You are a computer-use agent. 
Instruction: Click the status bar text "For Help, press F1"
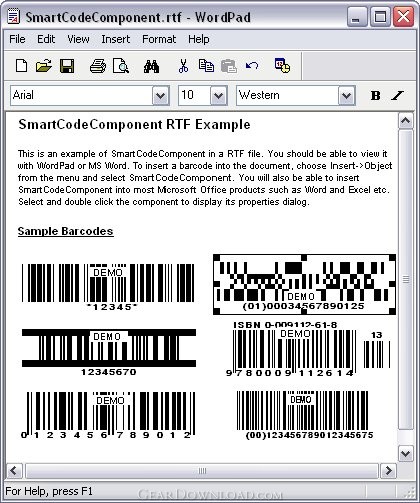point(49,491)
